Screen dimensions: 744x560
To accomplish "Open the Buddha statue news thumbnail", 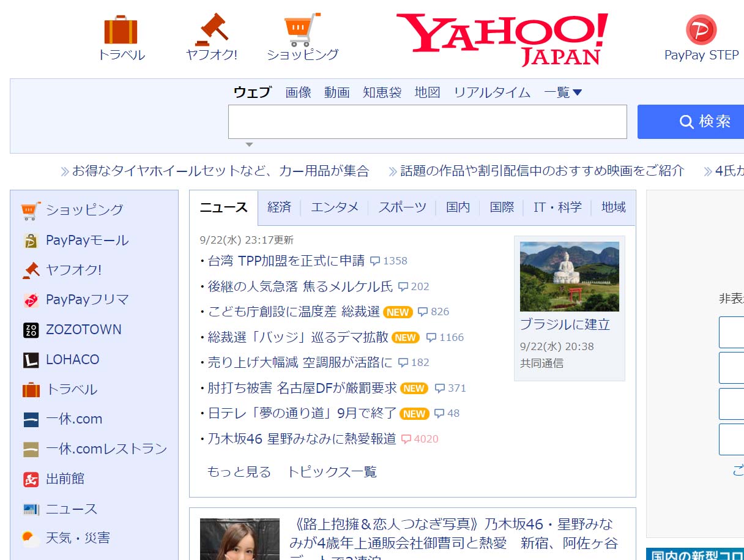I will (570, 277).
